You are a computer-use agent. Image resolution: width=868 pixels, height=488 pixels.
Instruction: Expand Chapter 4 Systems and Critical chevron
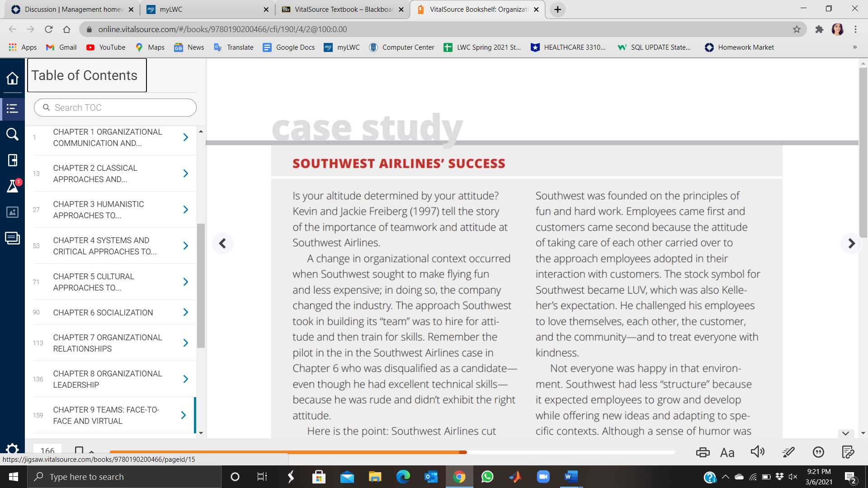pyautogui.click(x=185, y=246)
